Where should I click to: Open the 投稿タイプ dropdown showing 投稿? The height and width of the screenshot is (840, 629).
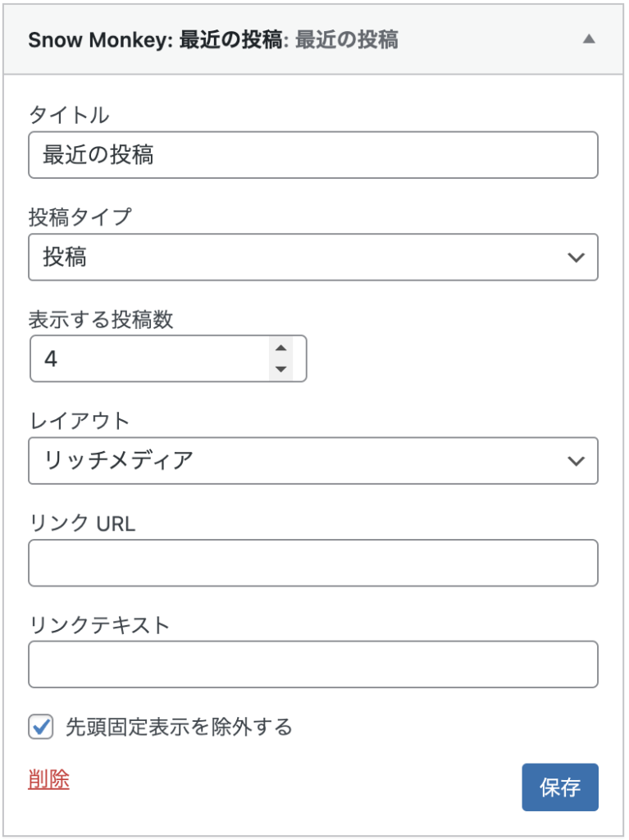[313, 257]
